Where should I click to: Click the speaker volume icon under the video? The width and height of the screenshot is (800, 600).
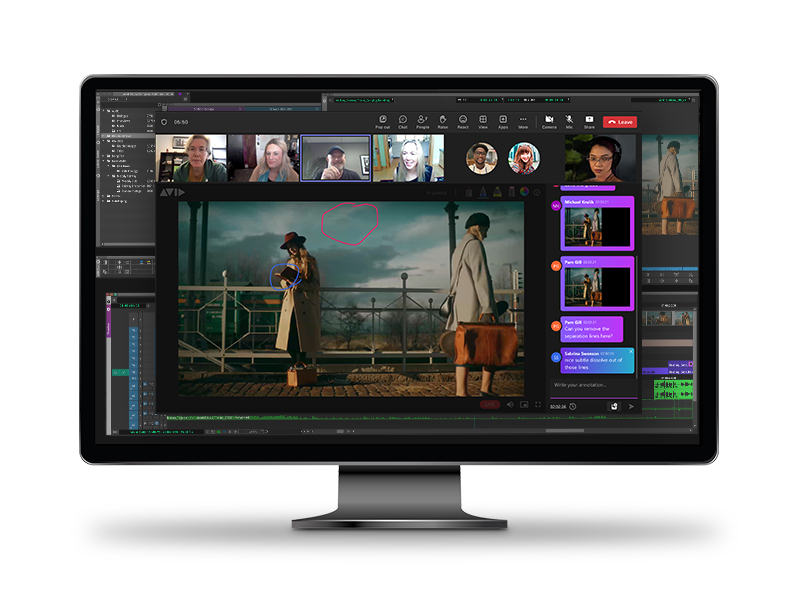510,405
